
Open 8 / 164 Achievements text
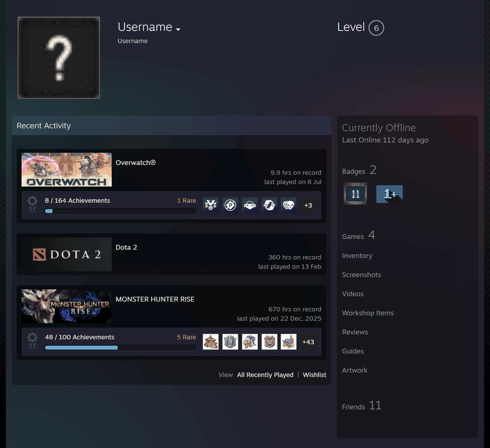77,200
